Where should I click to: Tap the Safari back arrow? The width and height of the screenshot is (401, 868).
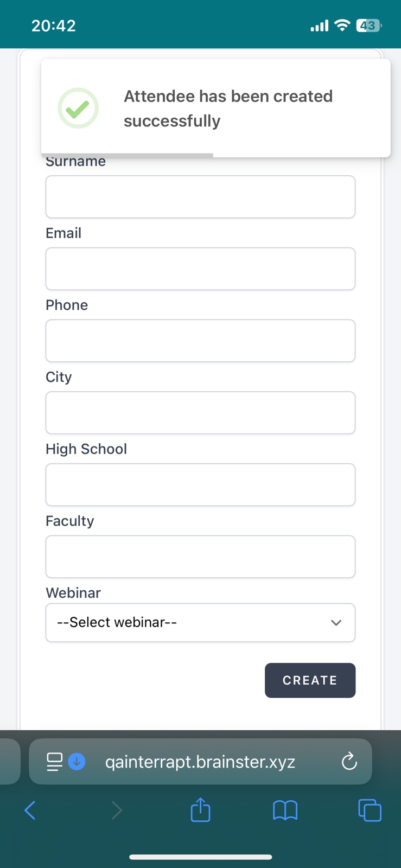30,810
